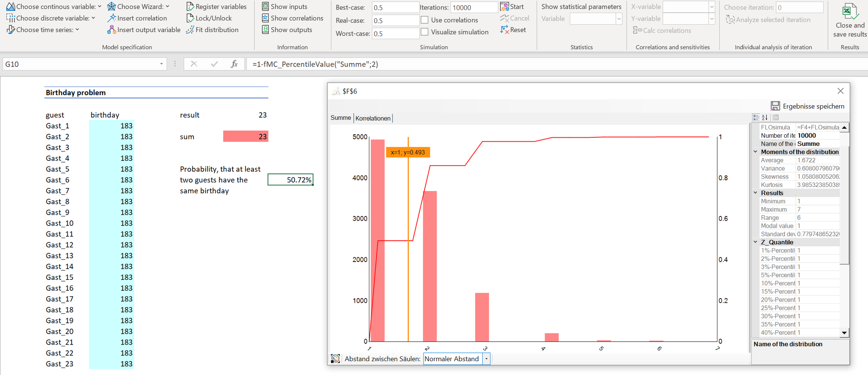Click the Calc correlations icon

click(638, 30)
